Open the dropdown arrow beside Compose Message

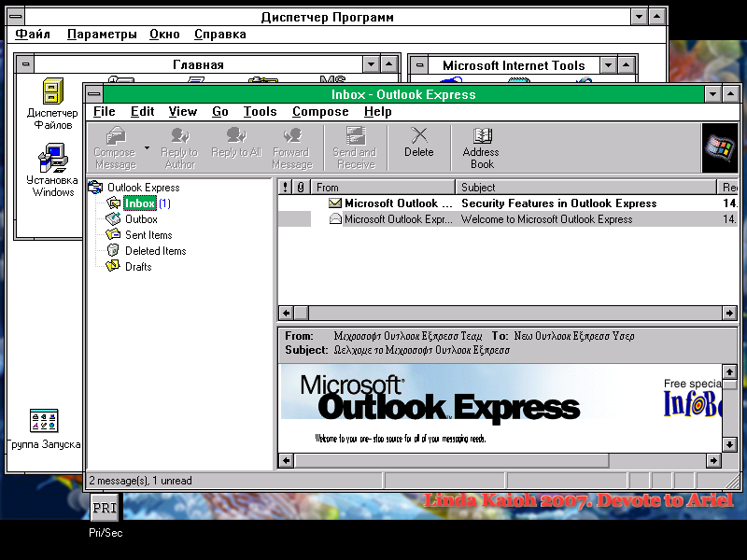(147, 148)
